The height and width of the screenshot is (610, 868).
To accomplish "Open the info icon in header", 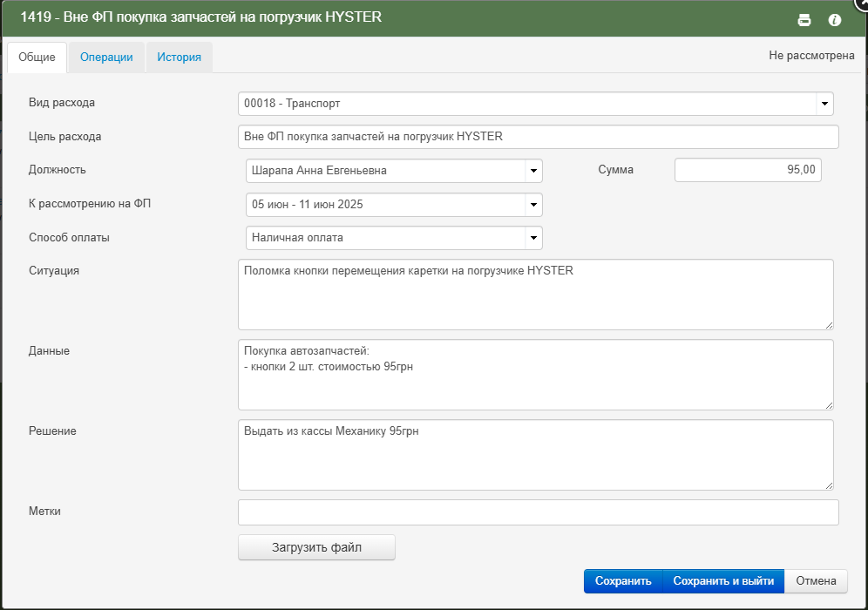I will coord(834,21).
